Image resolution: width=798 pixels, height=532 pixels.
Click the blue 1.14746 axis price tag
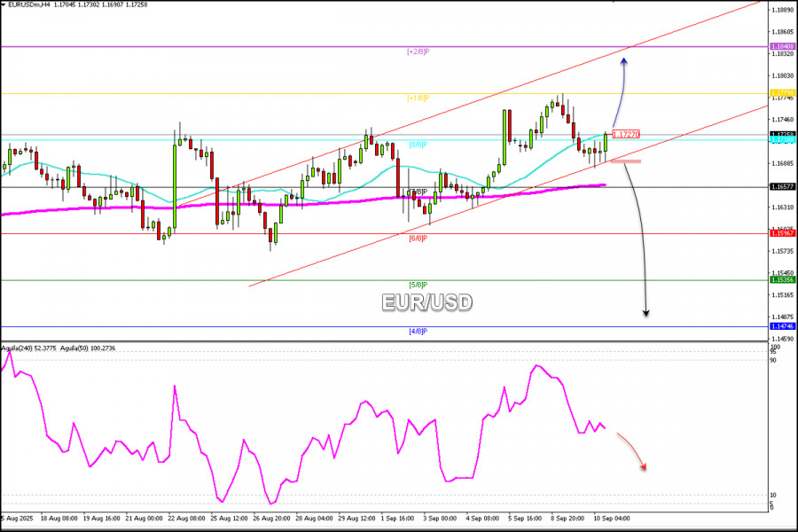(782, 326)
